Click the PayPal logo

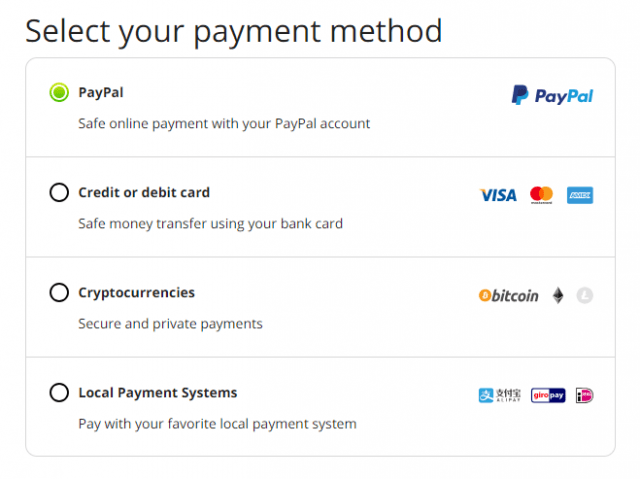pyautogui.click(x=552, y=95)
